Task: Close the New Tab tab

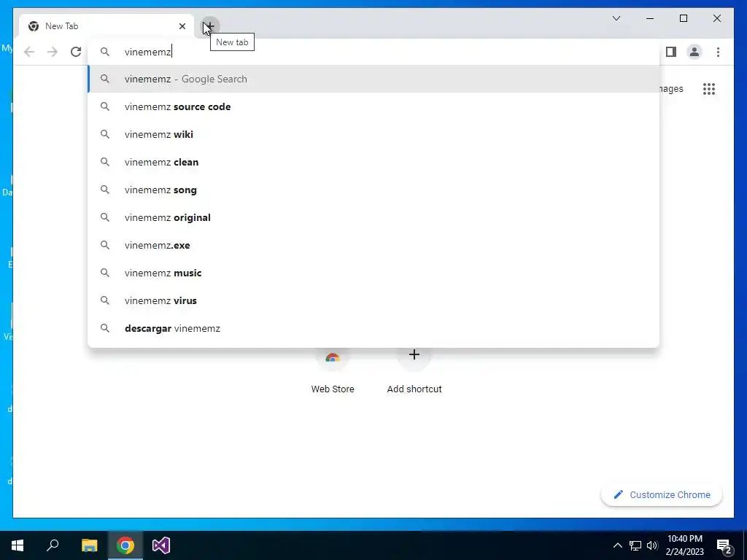Action: 182,26
